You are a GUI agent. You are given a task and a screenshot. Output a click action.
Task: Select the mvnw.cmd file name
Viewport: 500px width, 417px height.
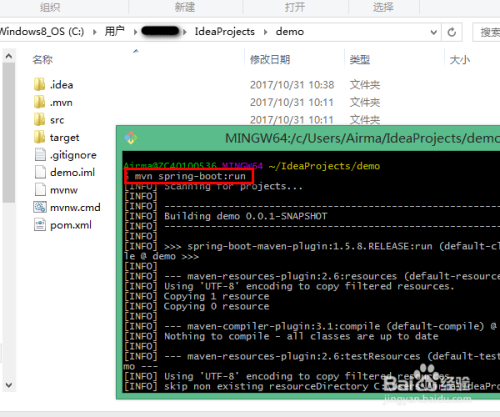[x=75, y=208]
